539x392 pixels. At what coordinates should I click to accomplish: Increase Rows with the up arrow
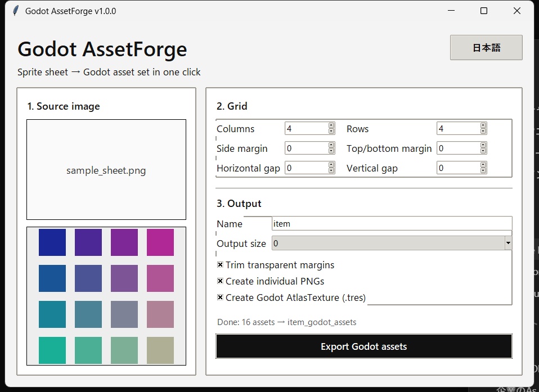(483, 125)
